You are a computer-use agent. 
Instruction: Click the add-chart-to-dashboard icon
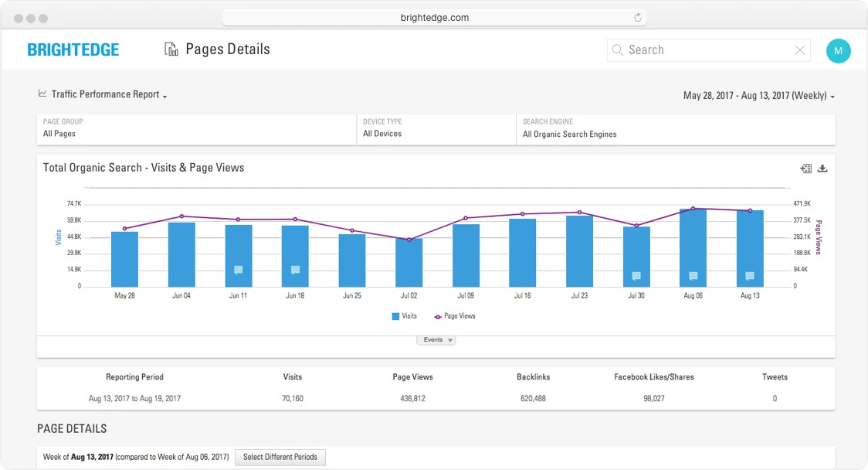(x=805, y=168)
